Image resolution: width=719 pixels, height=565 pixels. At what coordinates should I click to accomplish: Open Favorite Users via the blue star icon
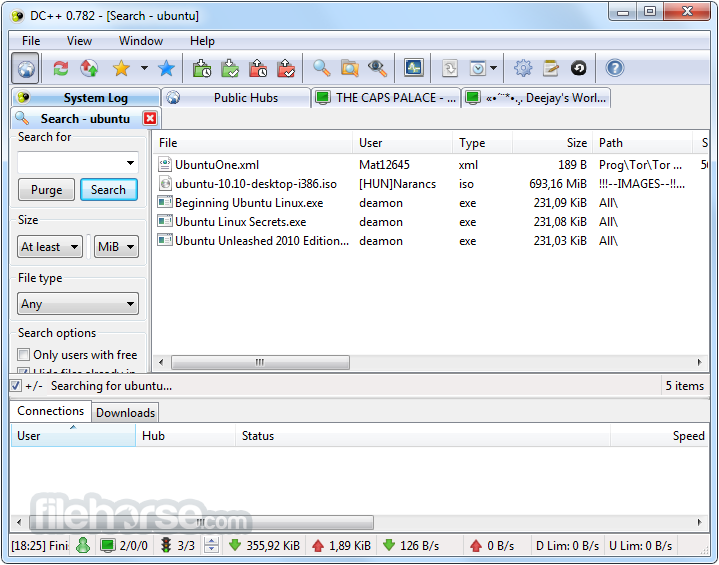click(x=166, y=68)
